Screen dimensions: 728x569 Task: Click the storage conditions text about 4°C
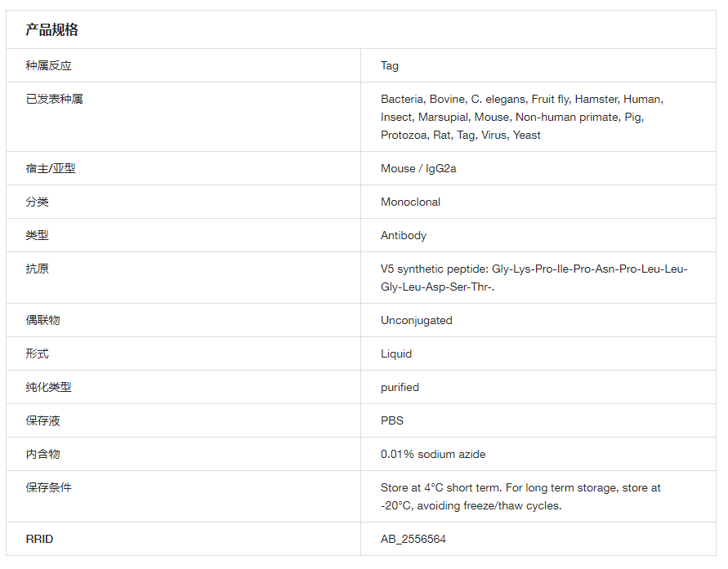520,496
